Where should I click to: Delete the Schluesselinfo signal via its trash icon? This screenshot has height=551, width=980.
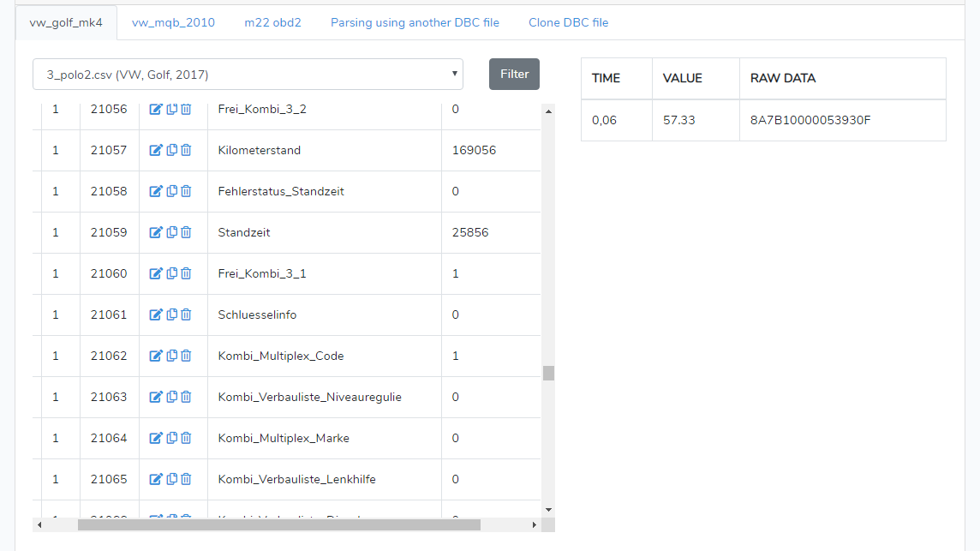tap(186, 314)
